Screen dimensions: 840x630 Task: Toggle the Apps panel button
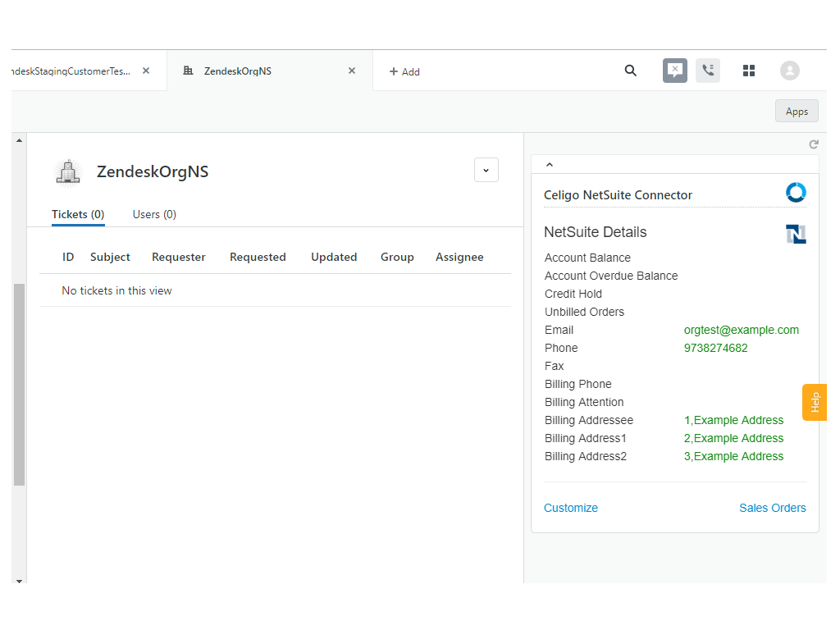[797, 112]
